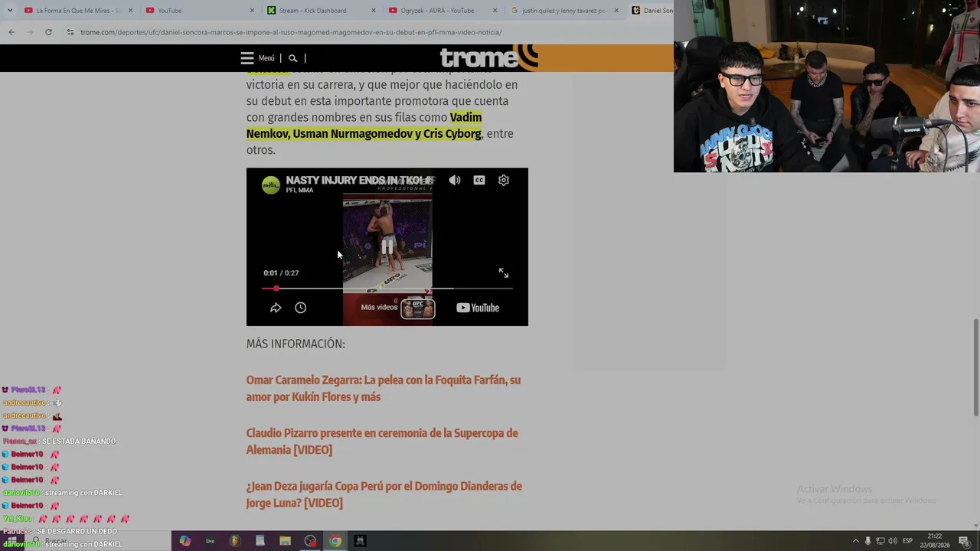Viewport: 980px width, 551px height.
Task: Go to the Trome logo homepage
Action: coord(488,58)
